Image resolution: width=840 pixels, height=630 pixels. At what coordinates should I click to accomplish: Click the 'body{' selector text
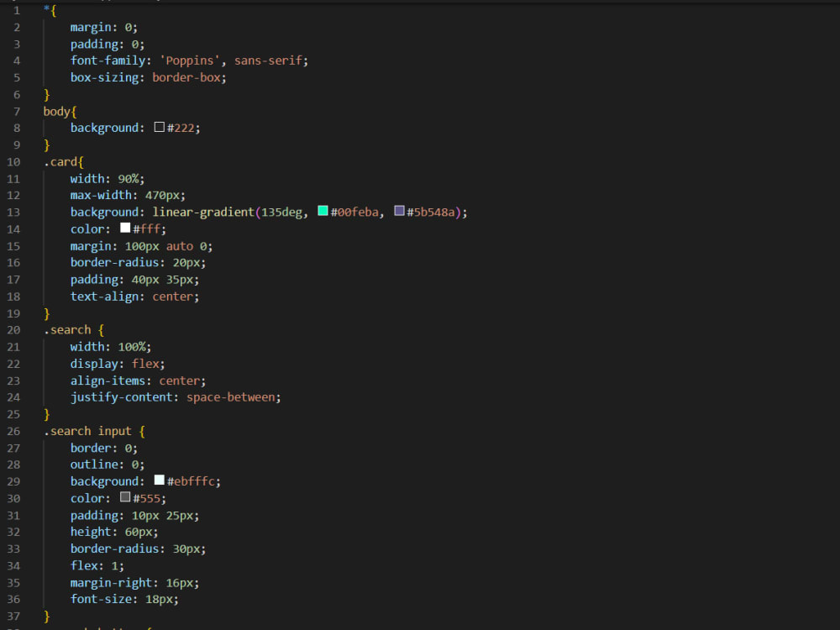[x=60, y=112]
